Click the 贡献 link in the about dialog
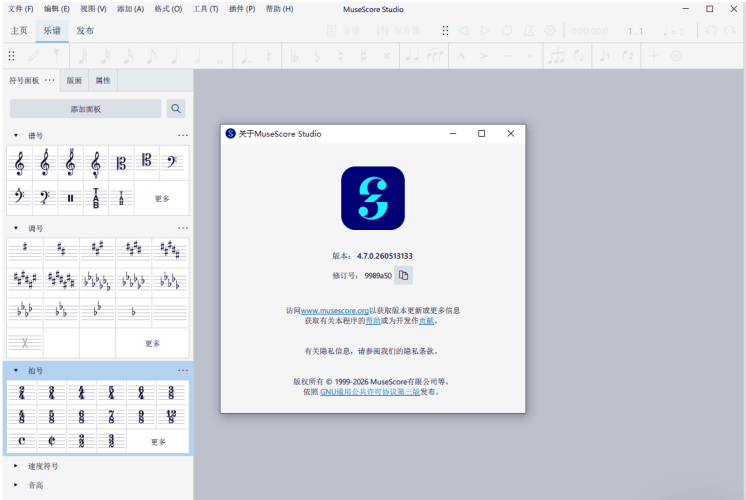The height and width of the screenshot is (500, 746). [x=426, y=321]
